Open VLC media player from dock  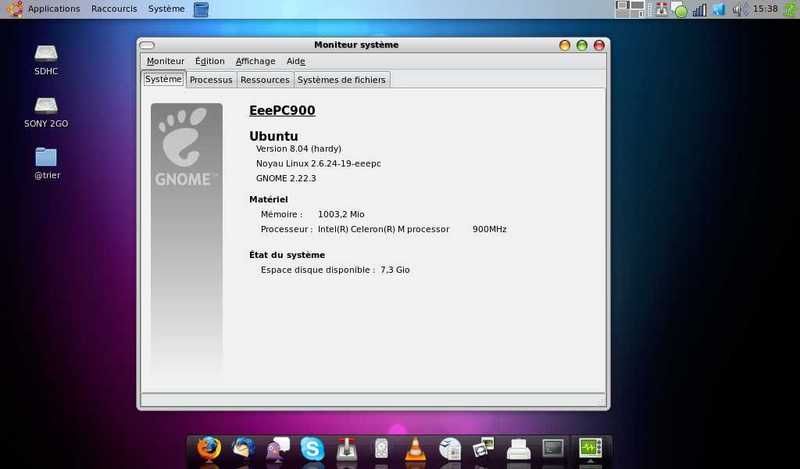pos(415,449)
